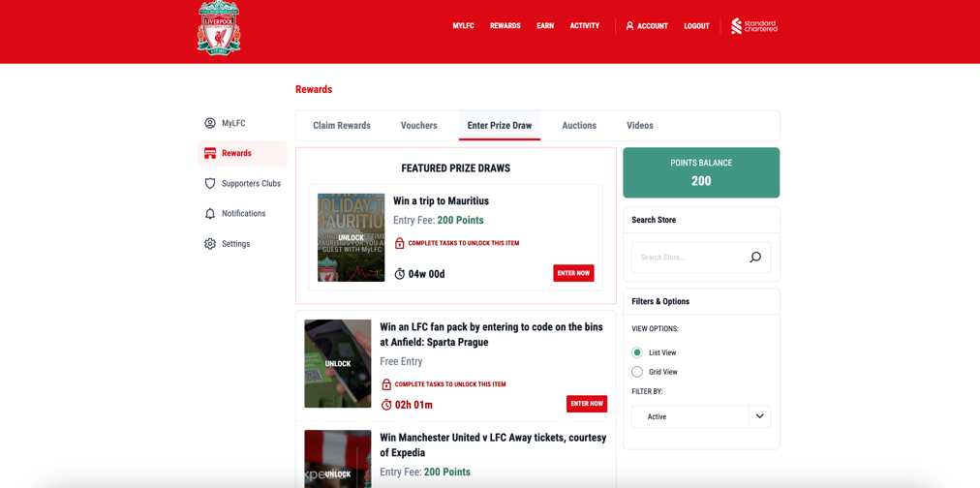980x488 pixels.
Task: Click the MyLFC profile icon in sidebar
Action: point(210,123)
